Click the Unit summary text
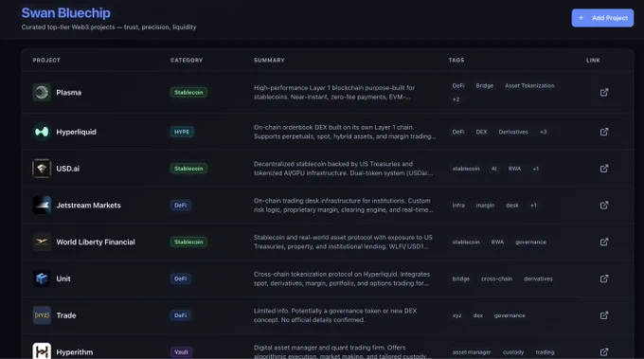This screenshot has width=644, height=359. pos(342,278)
